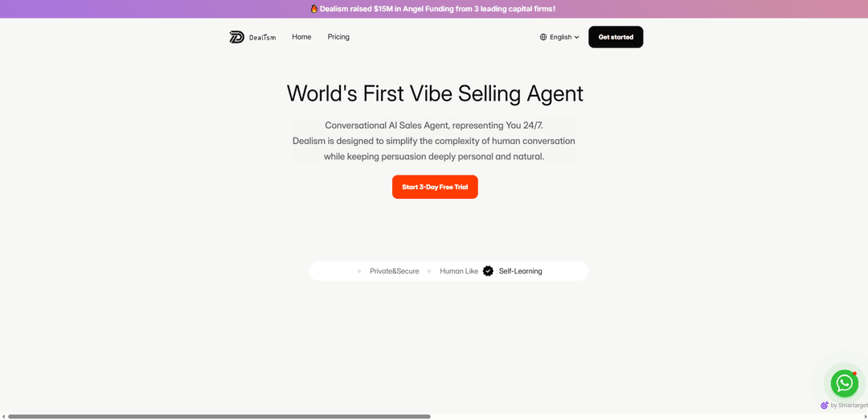
Task: Select the Self-Learning feature label
Action: (520, 271)
